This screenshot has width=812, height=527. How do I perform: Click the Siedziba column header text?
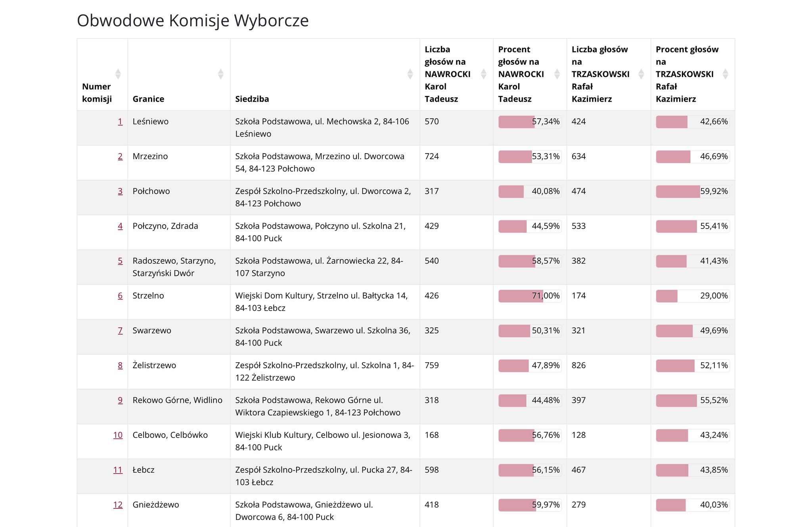(x=252, y=99)
